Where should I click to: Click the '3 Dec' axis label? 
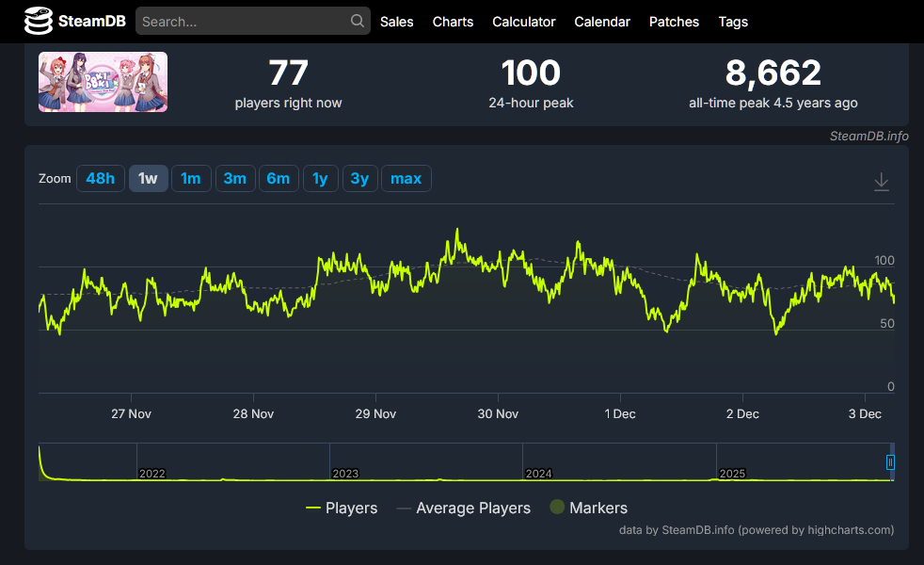tap(865, 414)
